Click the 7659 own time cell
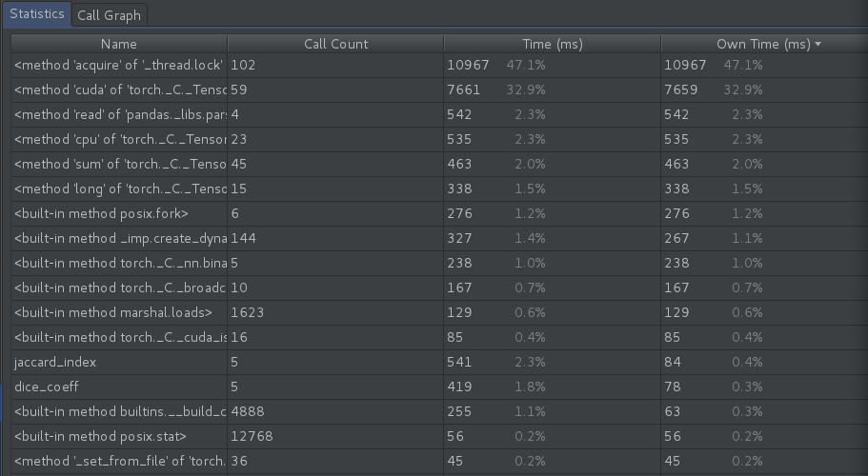This screenshot has height=476, width=868. pyautogui.click(x=681, y=89)
